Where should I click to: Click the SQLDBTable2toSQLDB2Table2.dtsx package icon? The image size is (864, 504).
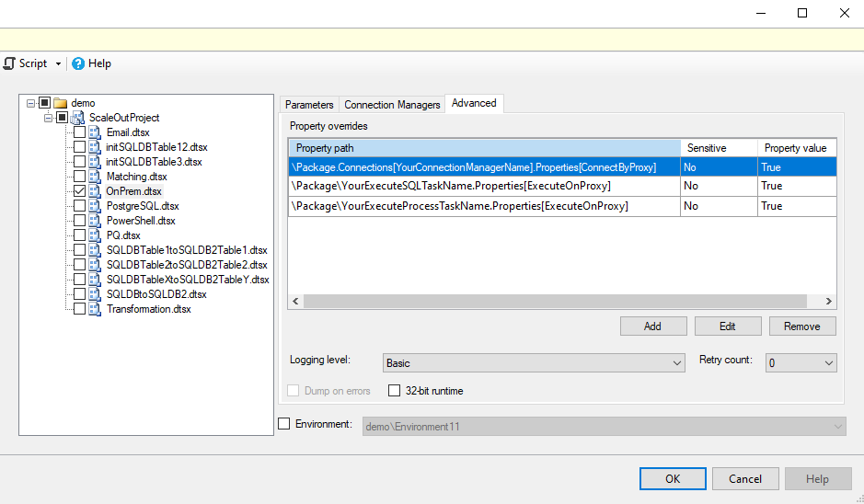point(95,265)
